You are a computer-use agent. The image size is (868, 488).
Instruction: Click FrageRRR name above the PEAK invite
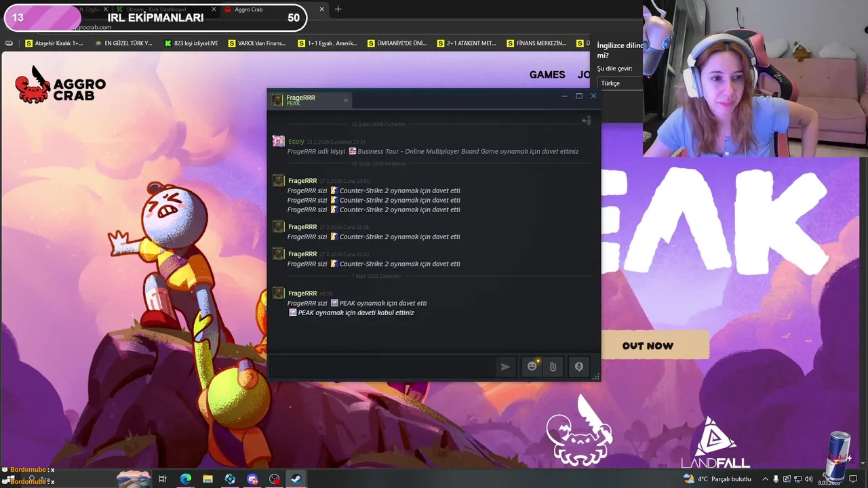(302, 293)
